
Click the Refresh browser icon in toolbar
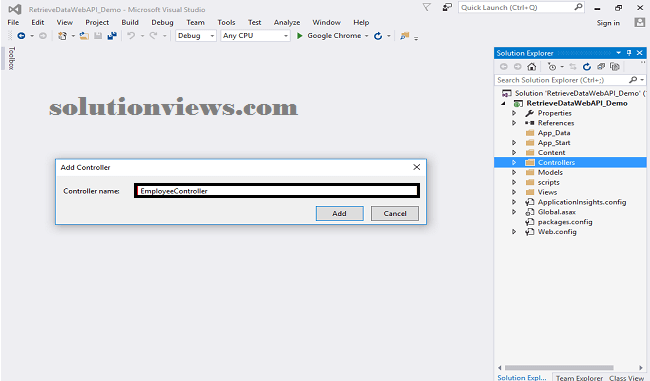pyautogui.click(x=378, y=36)
